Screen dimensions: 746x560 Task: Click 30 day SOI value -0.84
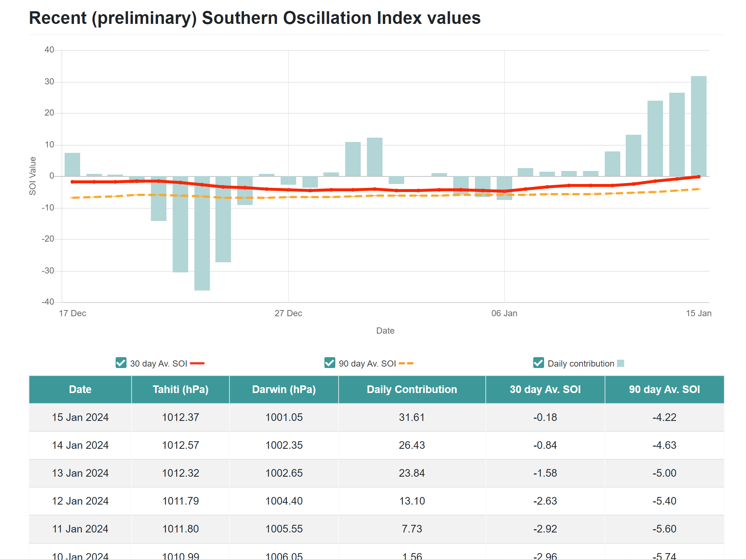point(545,445)
